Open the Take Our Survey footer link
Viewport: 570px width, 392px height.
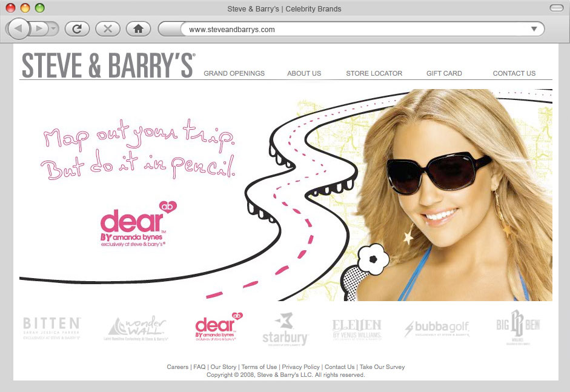click(x=382, y=367)
